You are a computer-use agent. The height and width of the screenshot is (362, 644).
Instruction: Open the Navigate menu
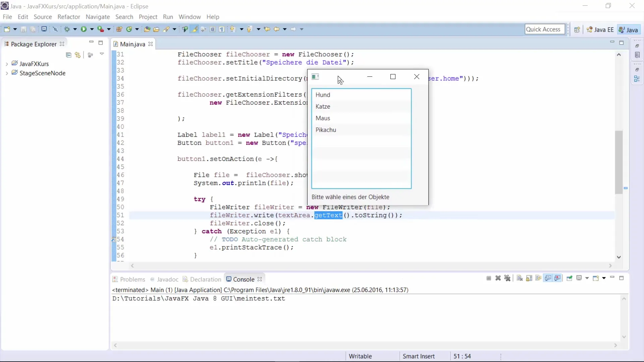coord(98,17)
